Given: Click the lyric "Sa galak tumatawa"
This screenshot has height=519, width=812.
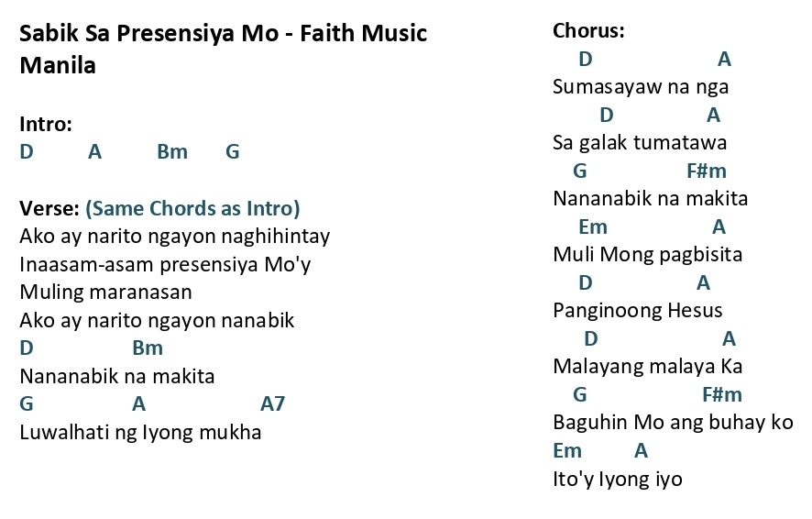Looking at the screenshot, I should click(x=640, y=143).
